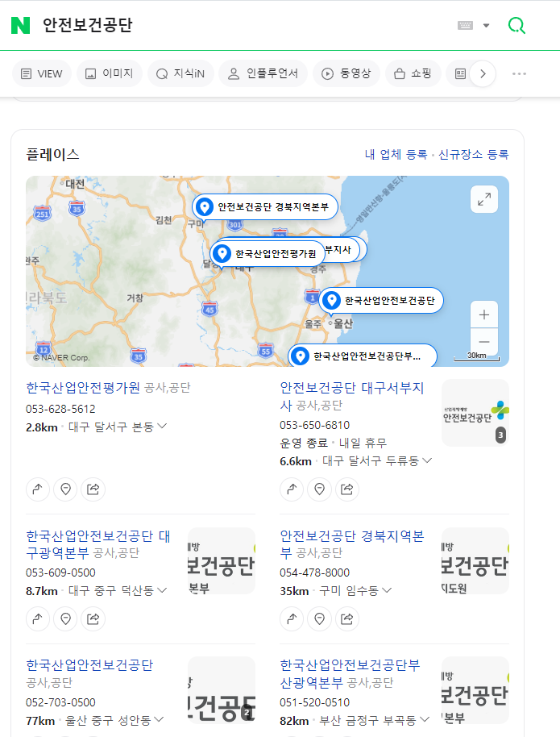Get directions to 경북지역본부

point(292,619)
